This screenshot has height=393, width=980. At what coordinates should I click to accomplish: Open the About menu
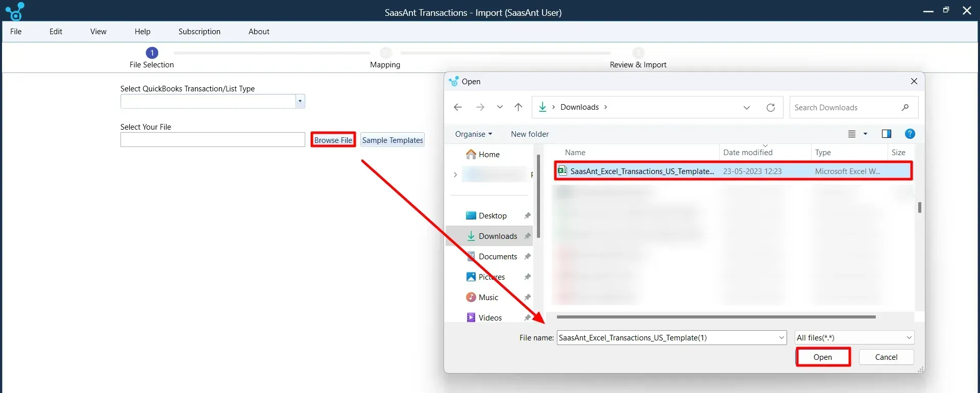(x=259, y=32)
